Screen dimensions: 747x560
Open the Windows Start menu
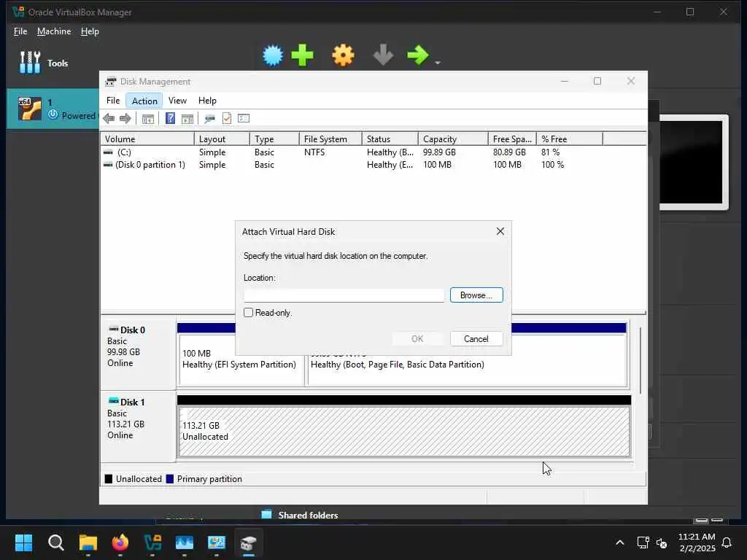pyautogui.click(x=23, y=542)
